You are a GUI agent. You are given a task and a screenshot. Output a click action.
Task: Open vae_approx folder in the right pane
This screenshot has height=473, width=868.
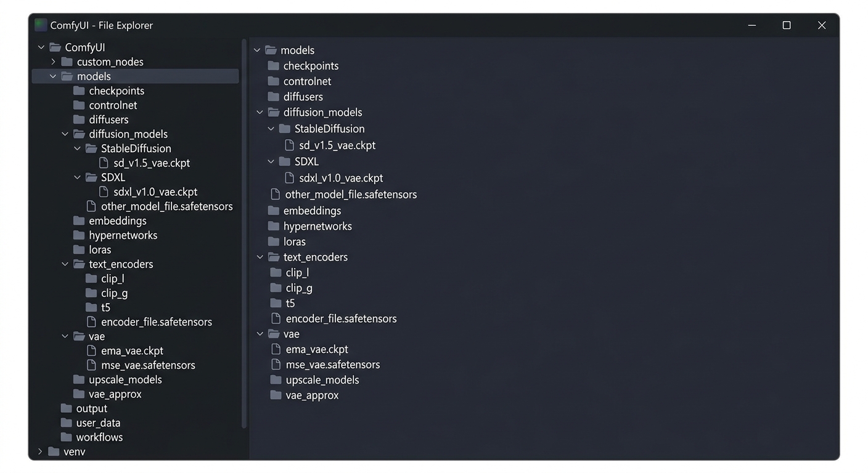312,395
